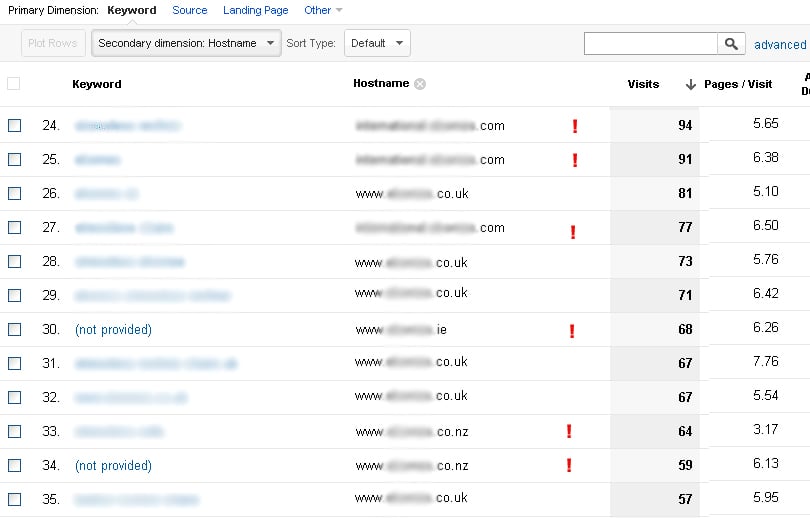The width and height of the screenshot is (810, 518).
Task: Sort by the Hostname column header
Action: [381, 84]
